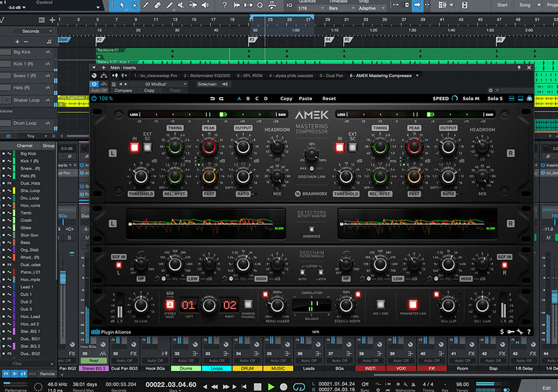
Task: Activate the Listen speaker tool
Action: [x=205, y=5]
